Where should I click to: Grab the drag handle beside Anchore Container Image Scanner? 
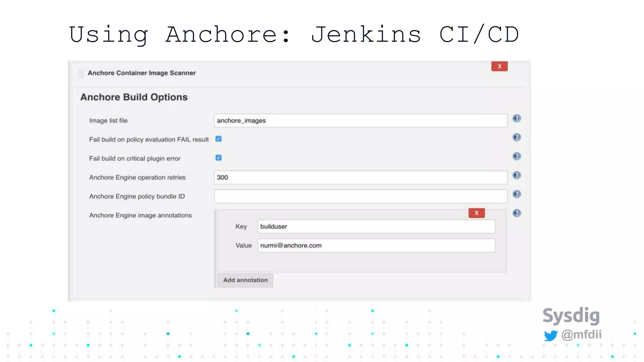tap(81, 73)
